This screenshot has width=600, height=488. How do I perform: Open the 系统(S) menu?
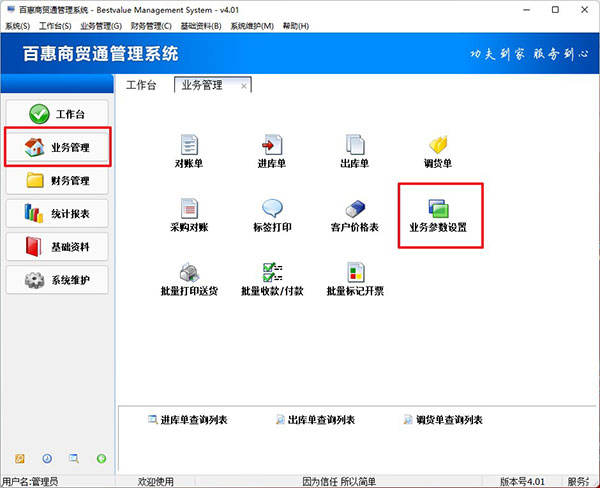coord(18,26)
